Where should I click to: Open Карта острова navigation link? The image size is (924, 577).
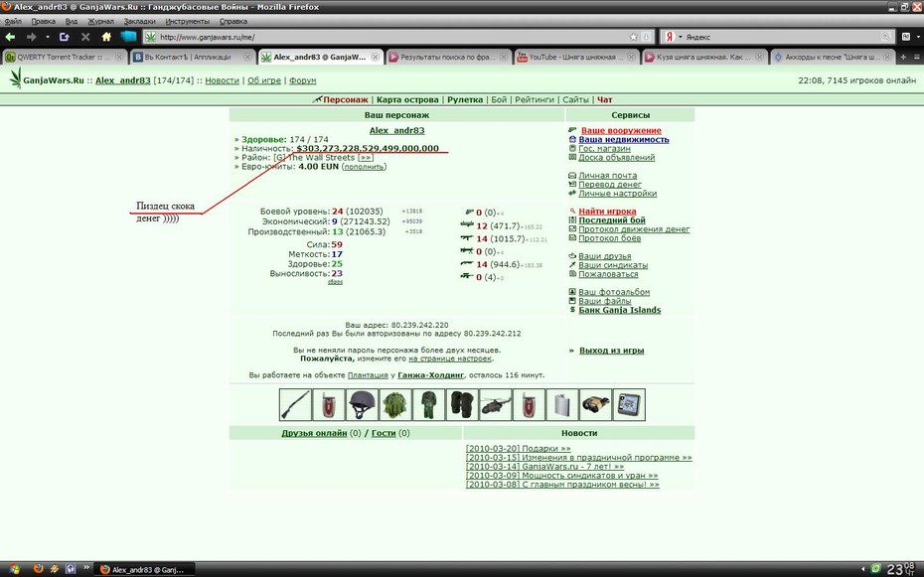tap(407, 99)
